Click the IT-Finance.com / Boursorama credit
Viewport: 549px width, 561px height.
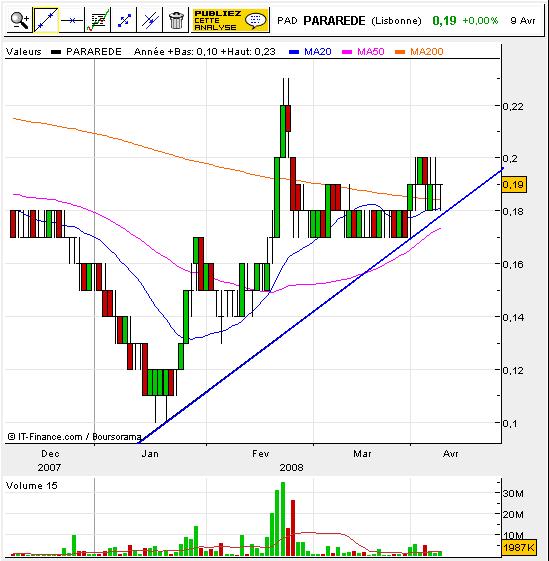(x=74, y=436)
